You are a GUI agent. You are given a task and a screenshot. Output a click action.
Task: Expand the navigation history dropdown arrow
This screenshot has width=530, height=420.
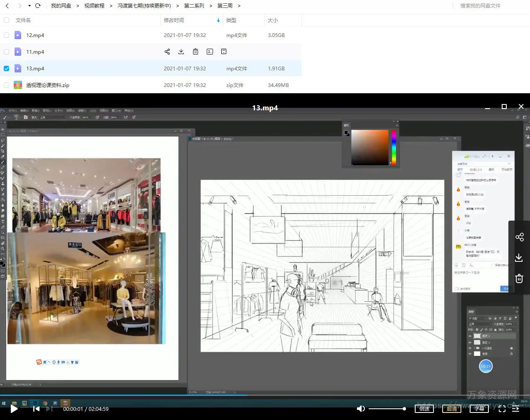point(29,6)
